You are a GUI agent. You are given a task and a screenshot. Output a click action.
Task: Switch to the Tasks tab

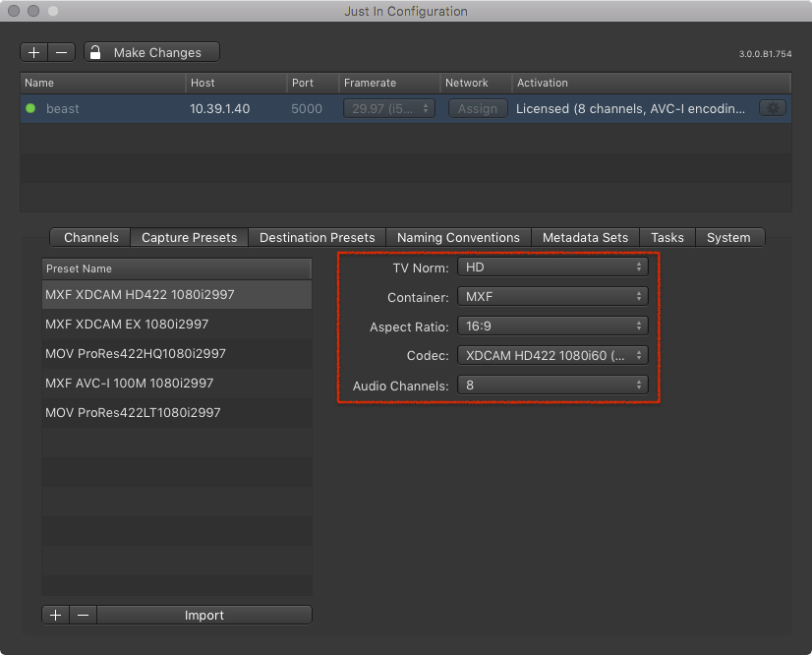(x=667, y=237)
